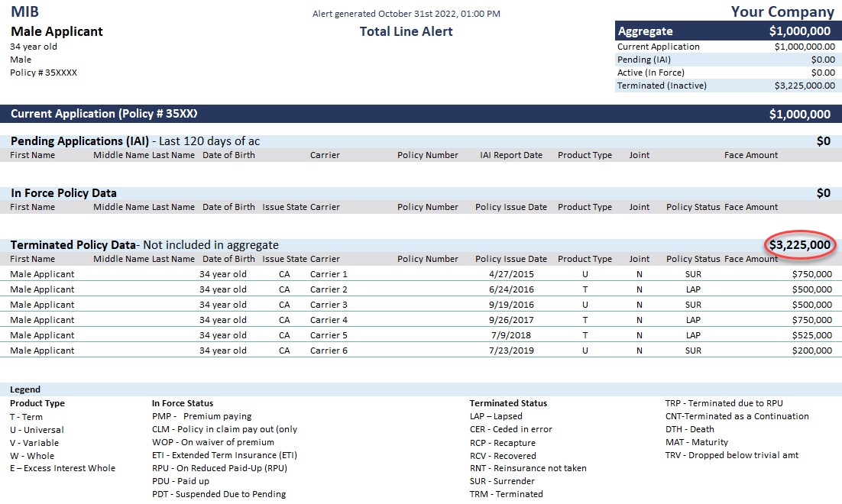Click the circled $3,225,000 terminated total
The image size is (842, 504).
point(800,244)
